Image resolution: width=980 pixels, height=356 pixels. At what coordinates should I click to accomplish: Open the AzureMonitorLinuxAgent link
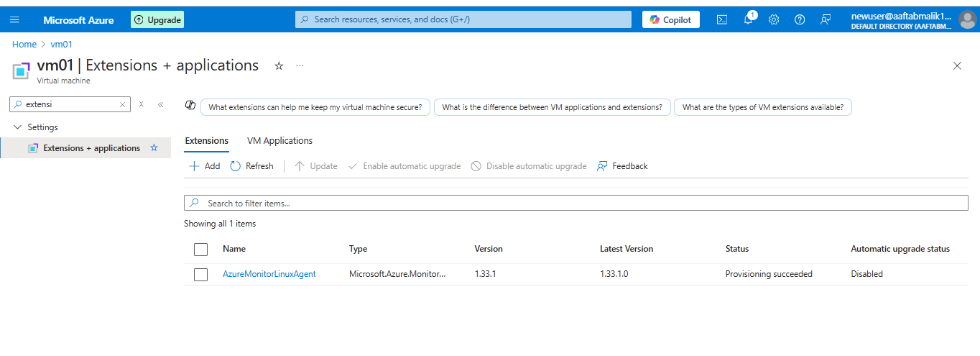269,274
